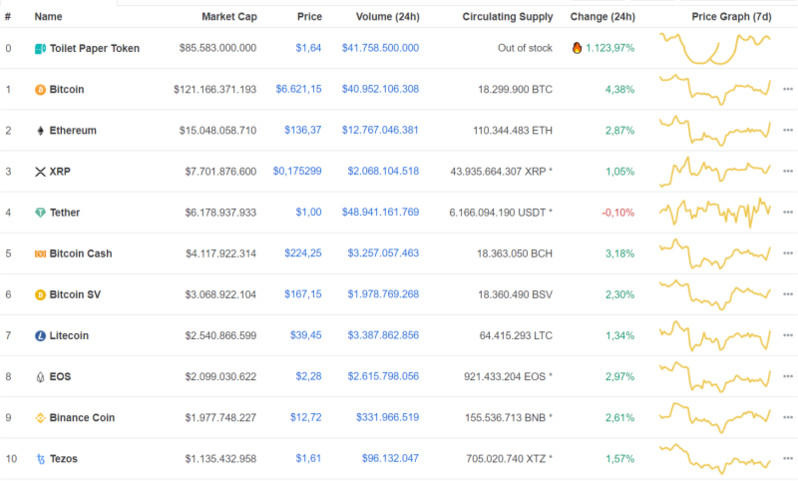Click the Toilet Paper Token coin icon
798x481 pixels.
[40, 48]
